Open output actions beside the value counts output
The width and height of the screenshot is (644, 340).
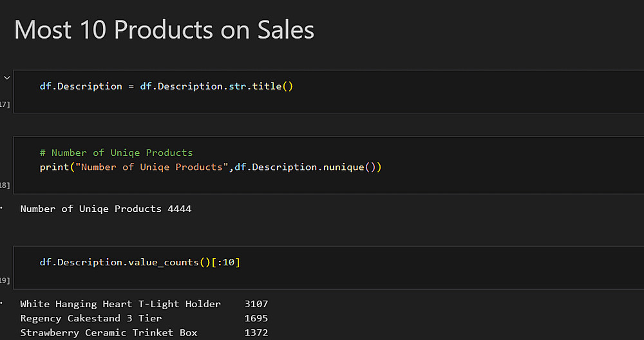pyautogui.click(x=2, y=303)
